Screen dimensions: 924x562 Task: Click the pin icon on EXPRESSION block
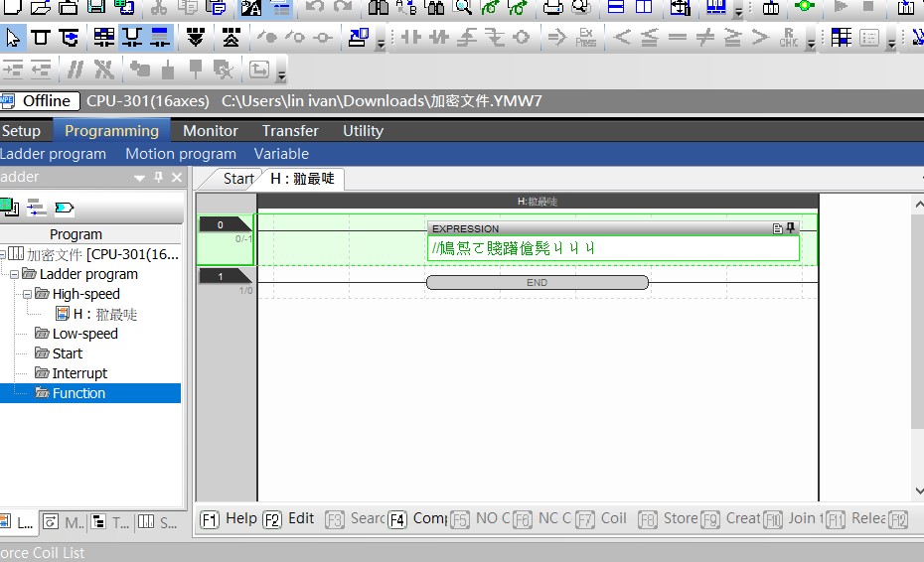point(791,228)
